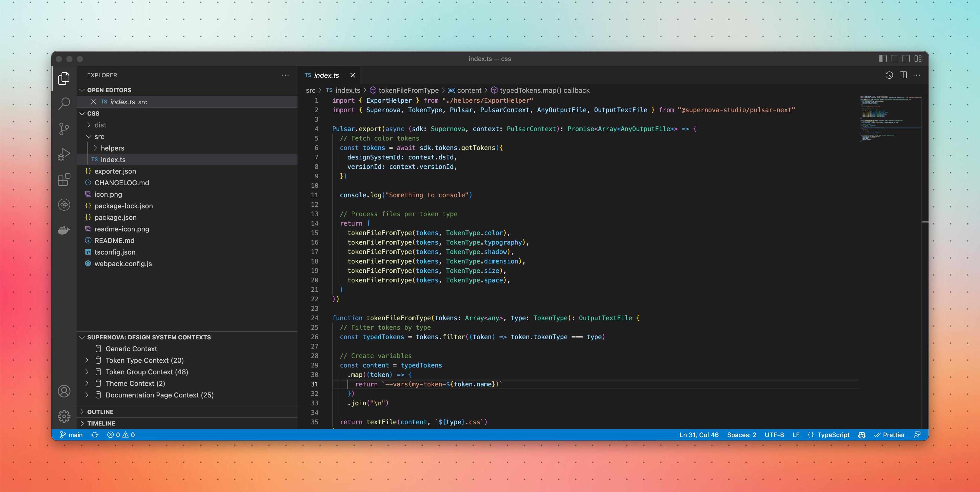
Task: Toggle the bottom panel layout
Action: [894, 59]
